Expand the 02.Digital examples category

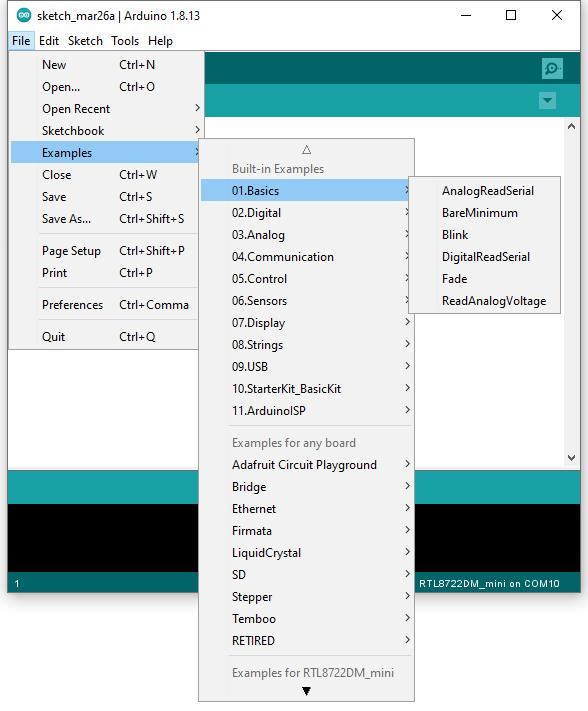click(306, 213)
